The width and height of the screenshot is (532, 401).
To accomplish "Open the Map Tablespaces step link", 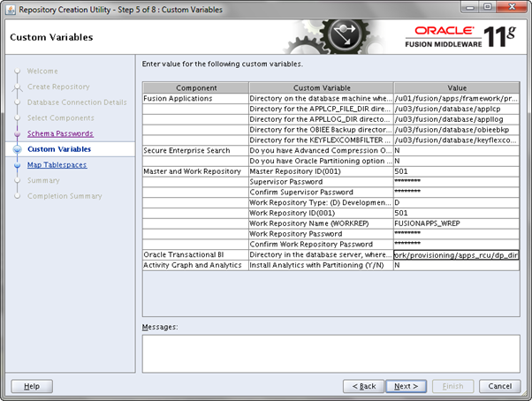I will tap(57, 165).
